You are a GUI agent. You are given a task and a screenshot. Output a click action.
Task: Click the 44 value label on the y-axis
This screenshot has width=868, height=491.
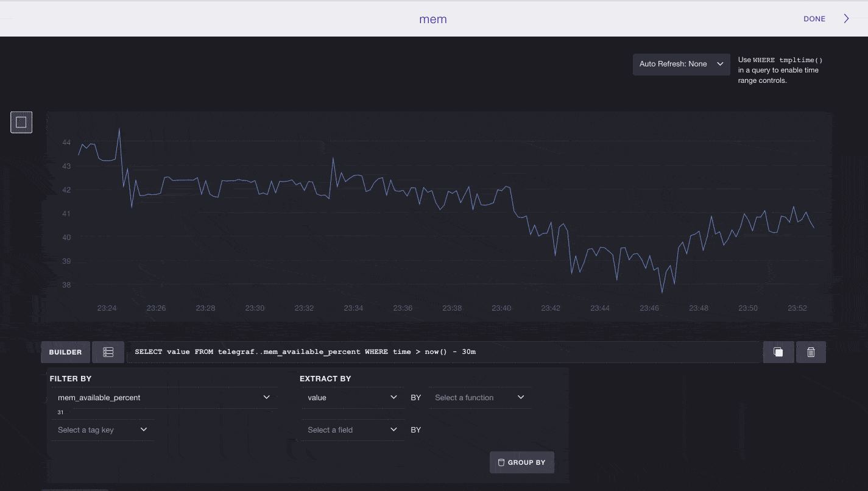pyautogui.click(x=66, y=143)
